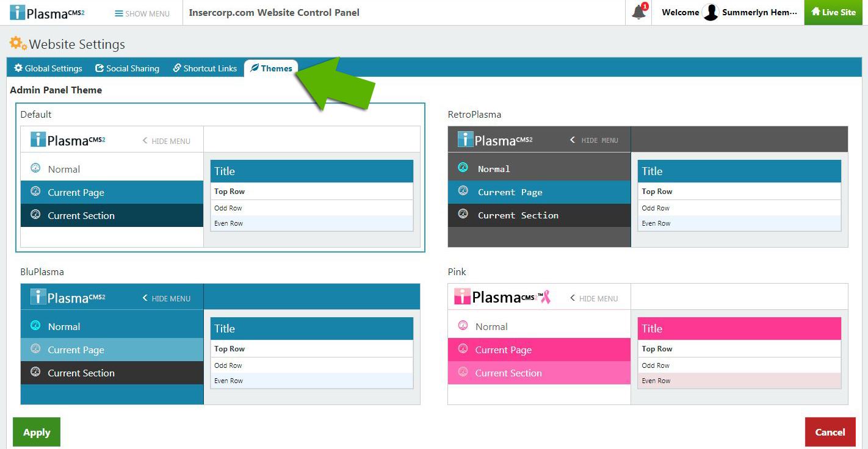Click 'Insercorp.com Website Control Panel' title

pyautogui.click(x=274, y=12)
